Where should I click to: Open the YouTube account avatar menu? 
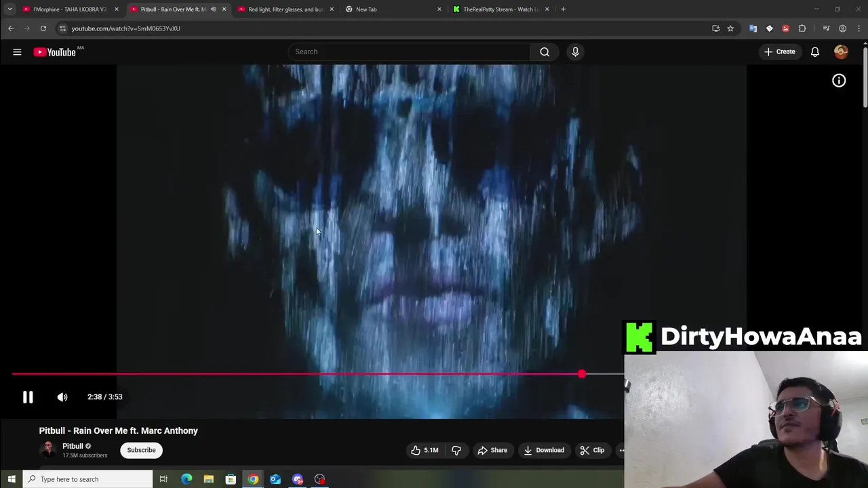pyautogui.click(x=841, y=52)
